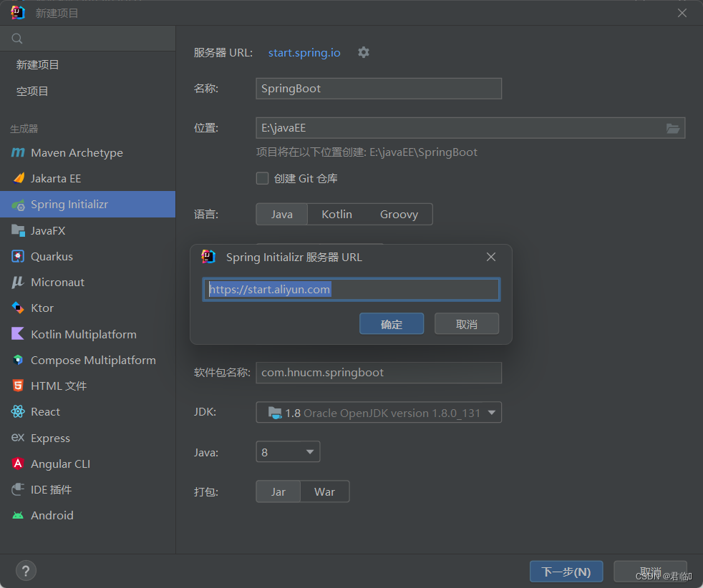The height and width of the screenshot is (588, 703).
Task: Click the location field E:\javaEE
Action: click(x=470, y=128)
